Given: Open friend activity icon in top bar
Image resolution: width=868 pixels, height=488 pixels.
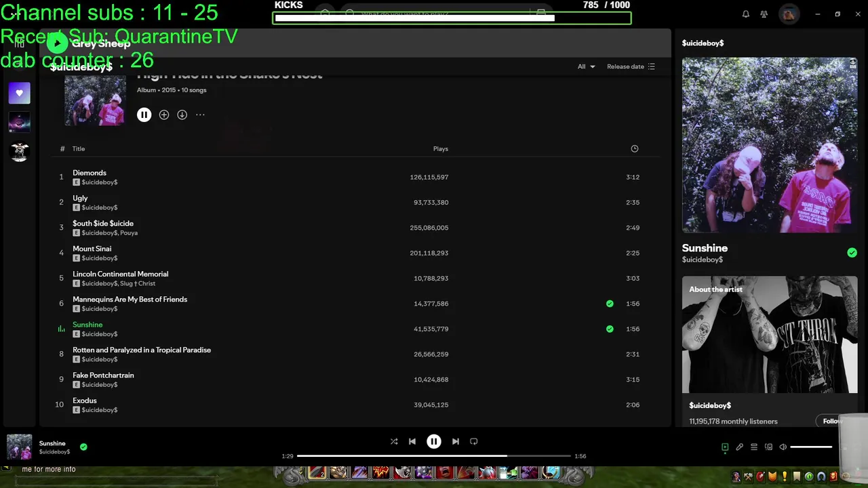Looking at the screenshot, I should pyautogui.click(x=764, y=14).
